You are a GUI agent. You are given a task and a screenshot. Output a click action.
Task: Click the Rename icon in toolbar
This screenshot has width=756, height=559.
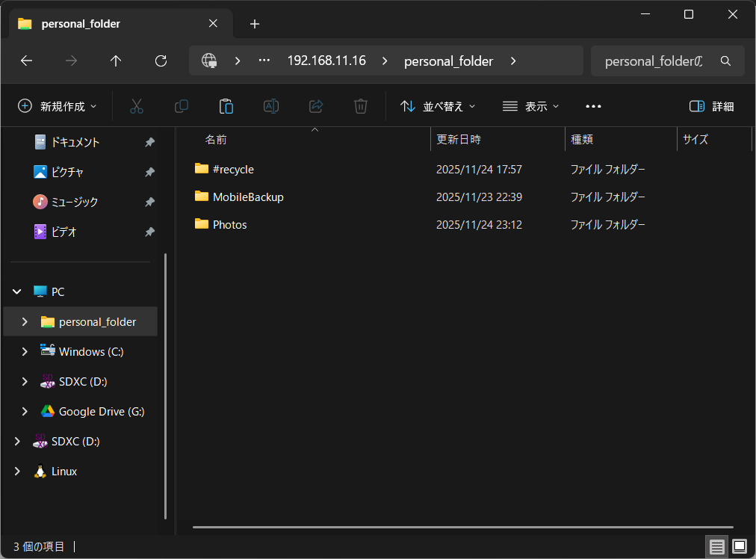point(271,106)
